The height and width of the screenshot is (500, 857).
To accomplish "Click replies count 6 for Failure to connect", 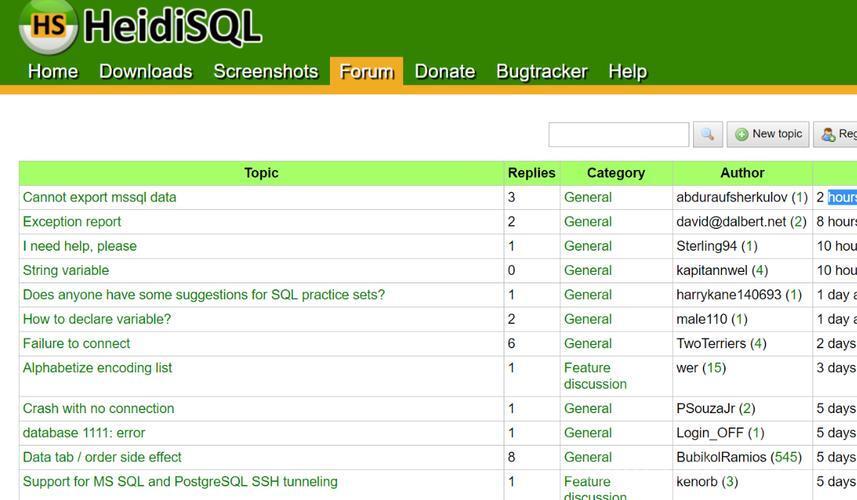I will coord(511,343).
